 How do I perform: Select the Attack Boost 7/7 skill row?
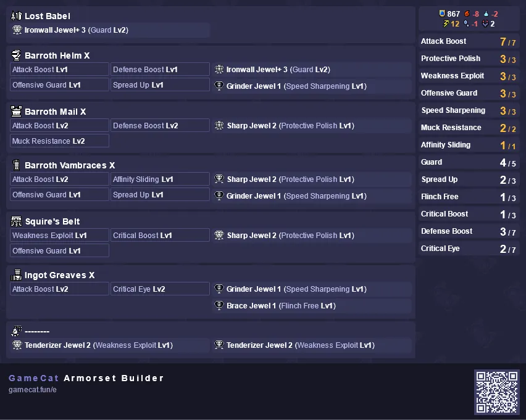(469, 41)
